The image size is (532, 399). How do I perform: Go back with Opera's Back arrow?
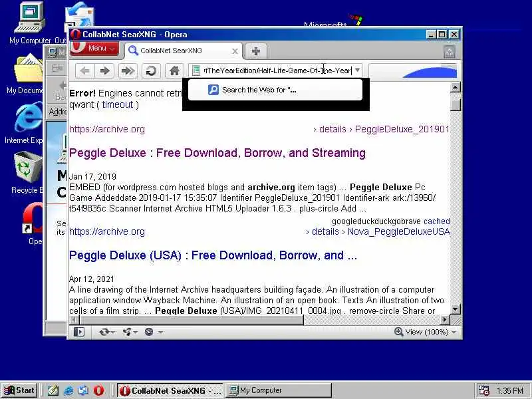(85, 70)
